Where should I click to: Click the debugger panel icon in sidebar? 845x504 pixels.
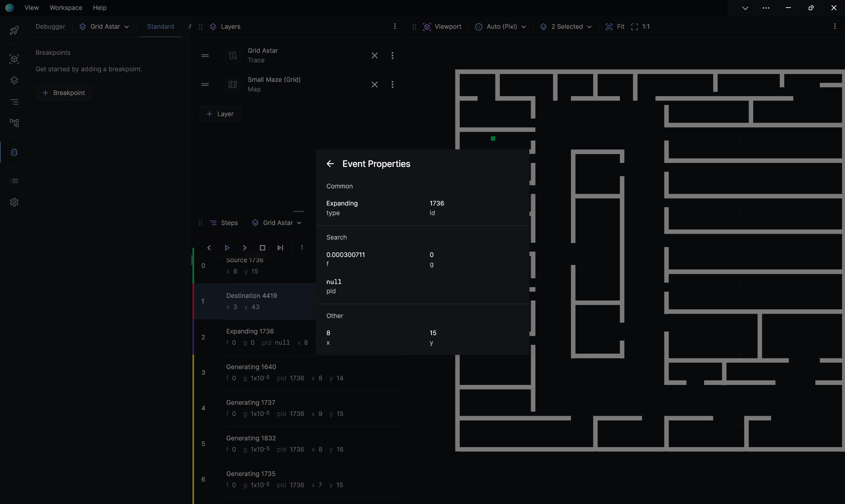15,152
